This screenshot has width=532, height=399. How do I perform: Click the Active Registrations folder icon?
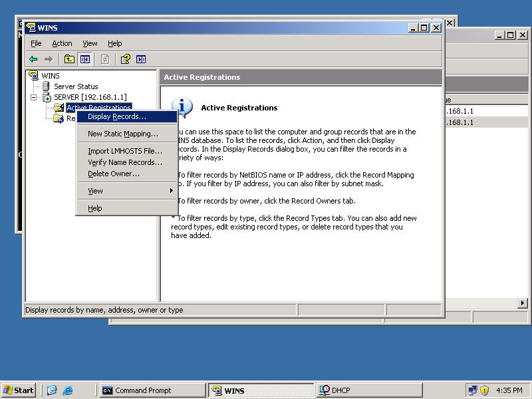(x=59, y=108)
